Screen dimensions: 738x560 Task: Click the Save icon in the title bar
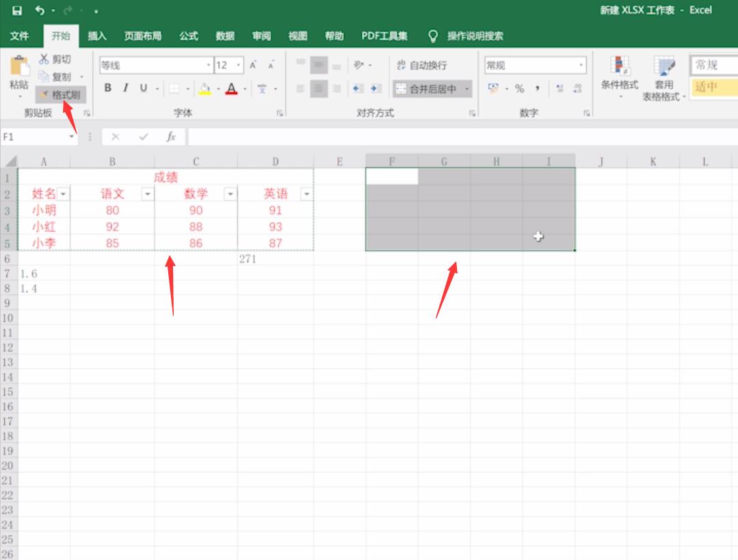(17, 10)
